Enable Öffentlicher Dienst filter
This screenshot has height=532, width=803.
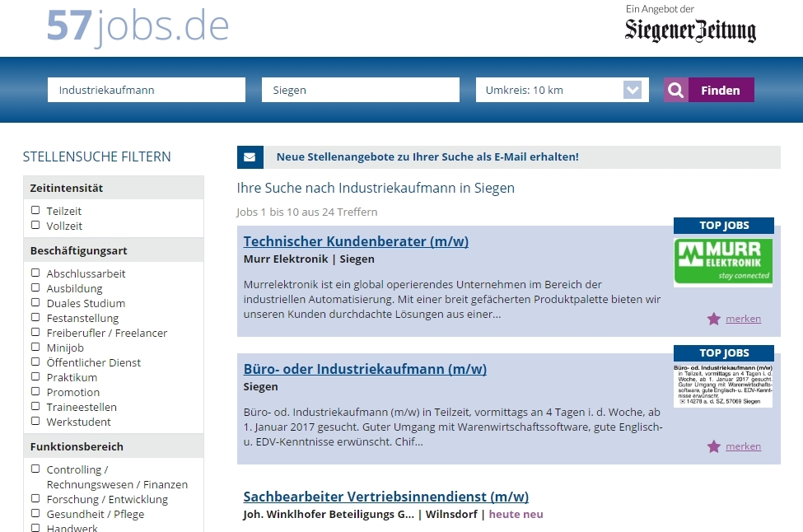tap(35, 362)
